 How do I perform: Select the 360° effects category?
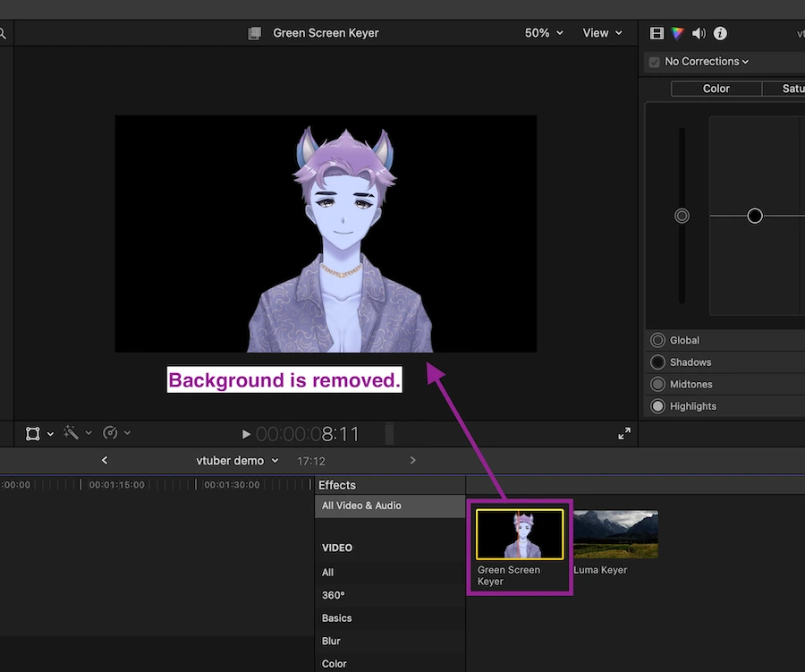coord(390,595)
